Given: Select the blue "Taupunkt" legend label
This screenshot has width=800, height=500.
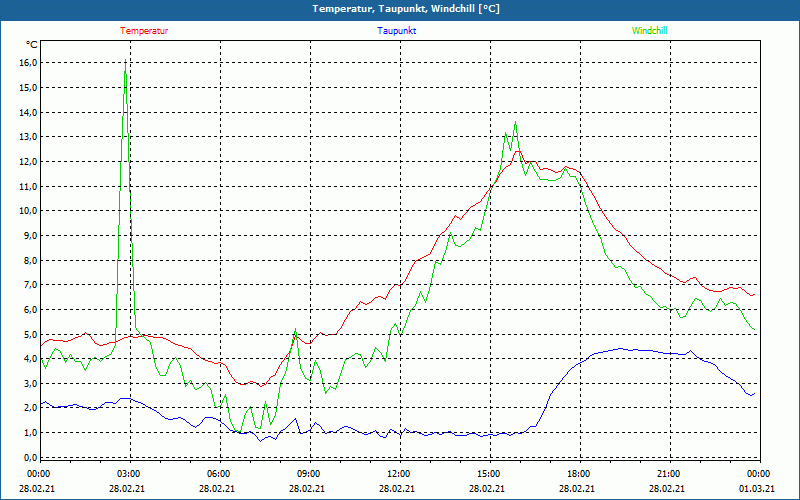Looking at the screenshot, I should tap(396, 31).
